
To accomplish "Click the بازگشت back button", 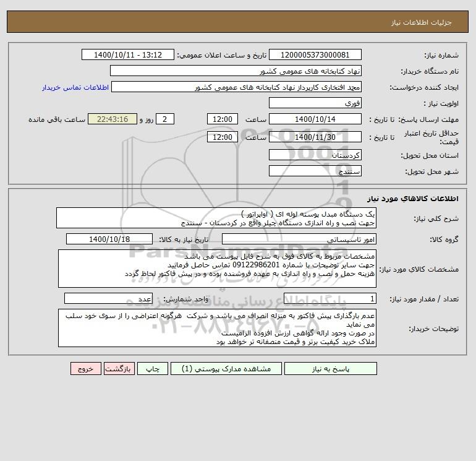I will click(119, 369).
